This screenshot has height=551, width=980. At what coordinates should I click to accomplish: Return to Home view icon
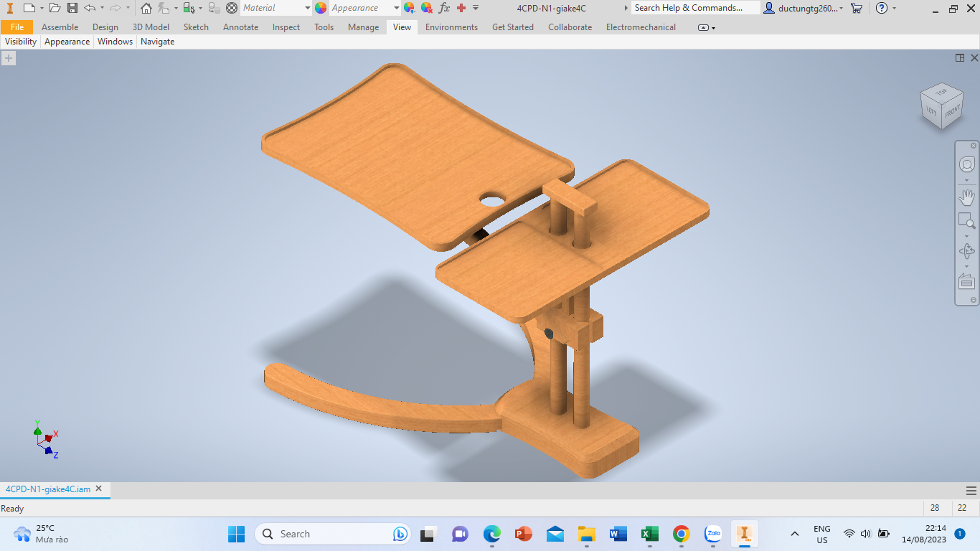[x=146, y=8]
